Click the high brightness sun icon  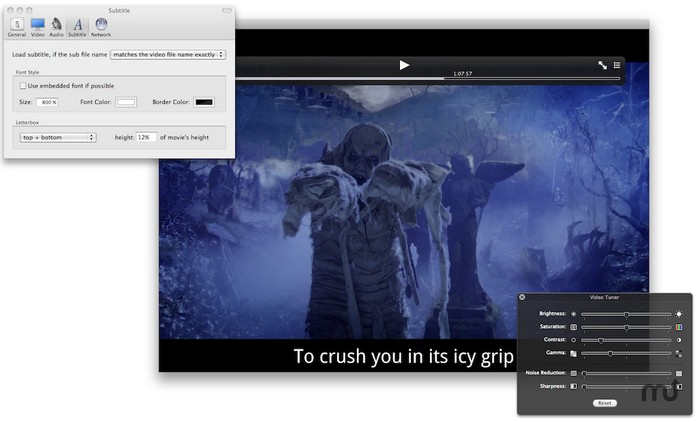click(x=679, y=314)
